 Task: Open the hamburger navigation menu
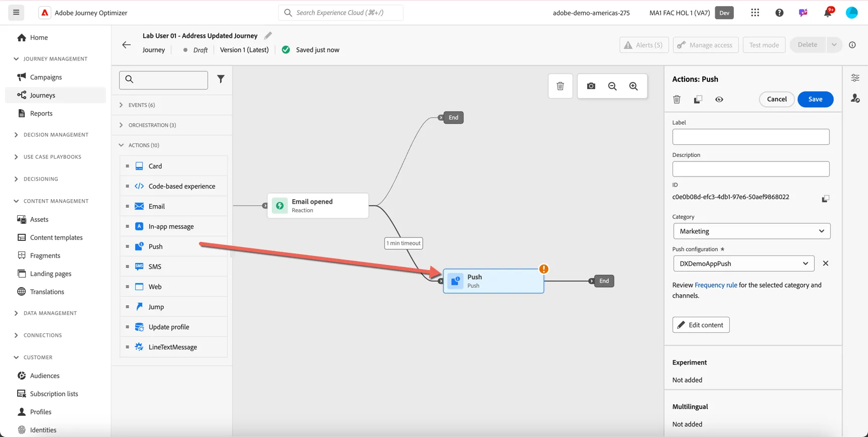[16, 13]
